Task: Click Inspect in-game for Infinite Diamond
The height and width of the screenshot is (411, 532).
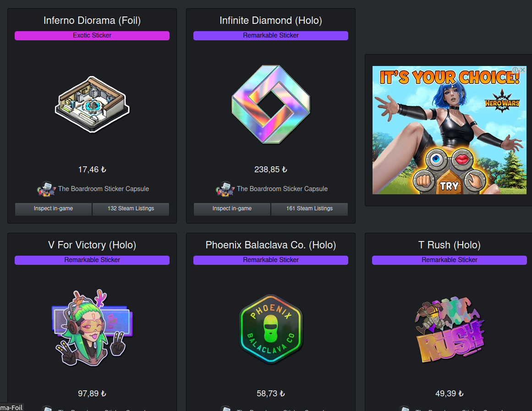Action: coord(232,209)
